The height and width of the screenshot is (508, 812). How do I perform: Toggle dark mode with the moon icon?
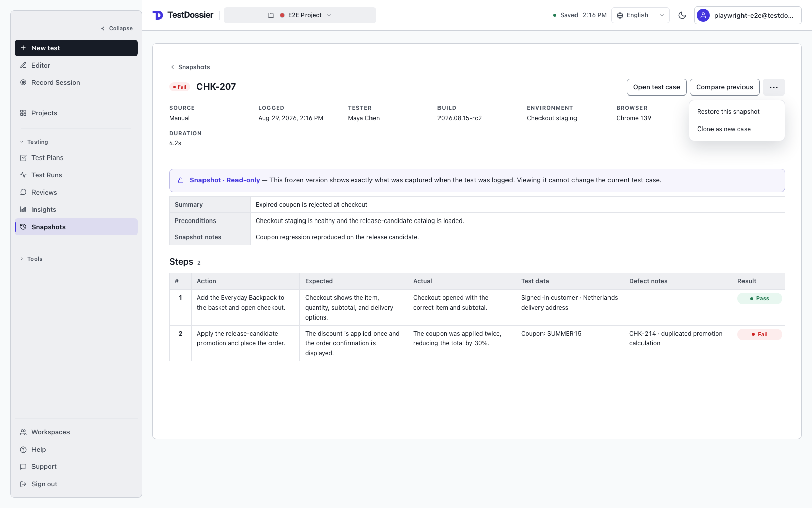[682, 15]
